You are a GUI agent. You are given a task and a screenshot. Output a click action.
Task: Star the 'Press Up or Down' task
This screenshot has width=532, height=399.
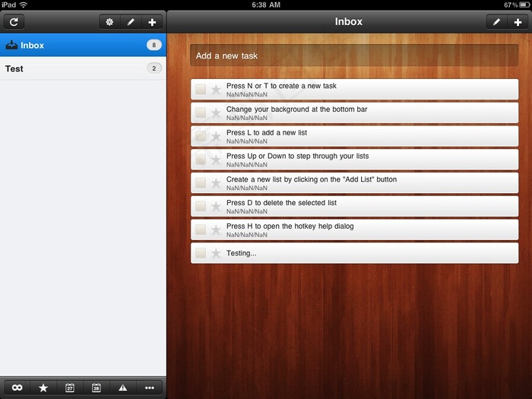click(x=216, y=160)
